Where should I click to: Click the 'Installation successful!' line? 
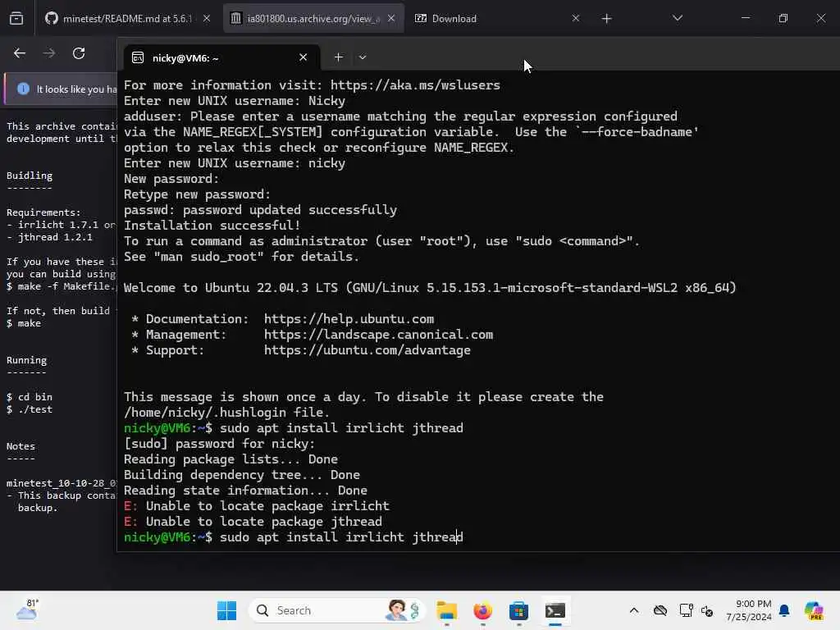(212, 226)
